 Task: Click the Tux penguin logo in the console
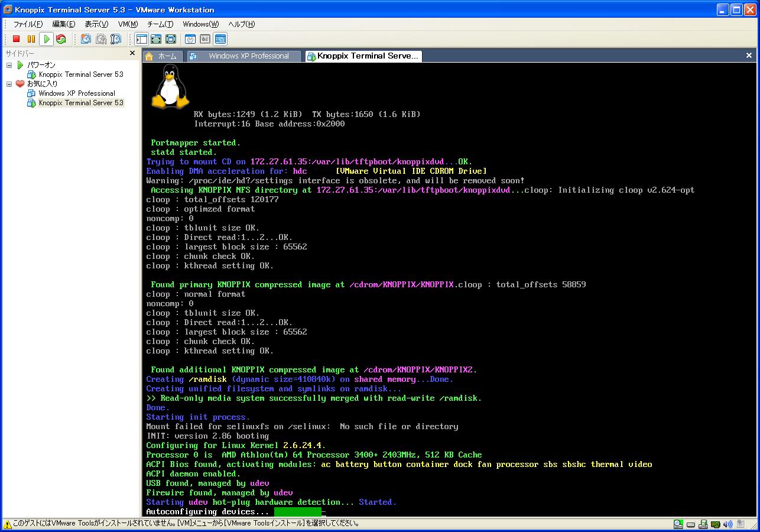(x=170, y=87)
